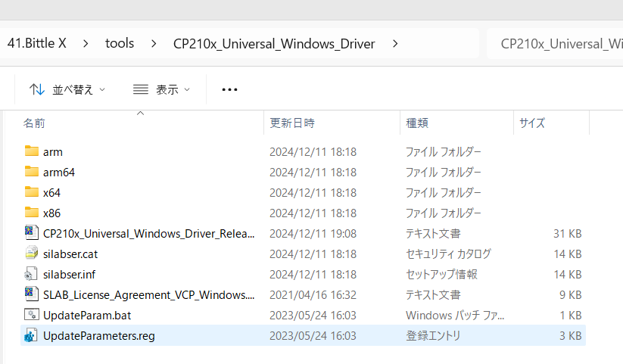Screen dimensions: 623x364
Task: Select CP210x_Universal_Windows_Driver_Relea... file name
Action: tap(149, 234)
